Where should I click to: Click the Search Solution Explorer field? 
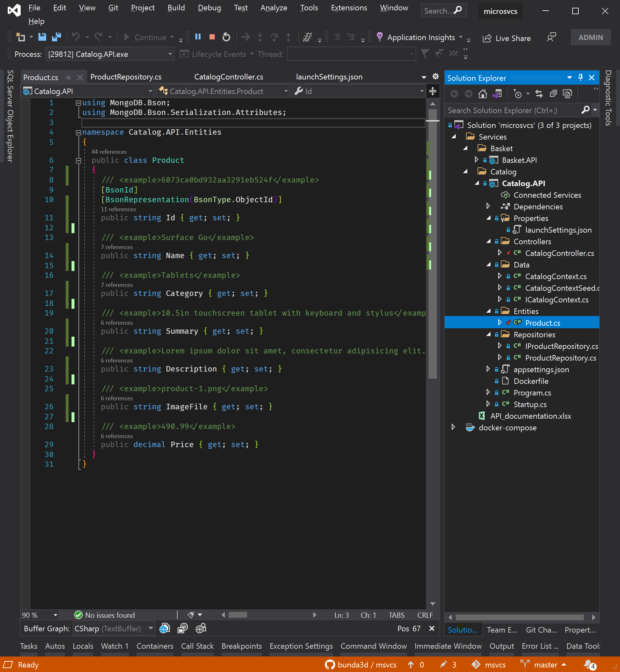[513, 110]
